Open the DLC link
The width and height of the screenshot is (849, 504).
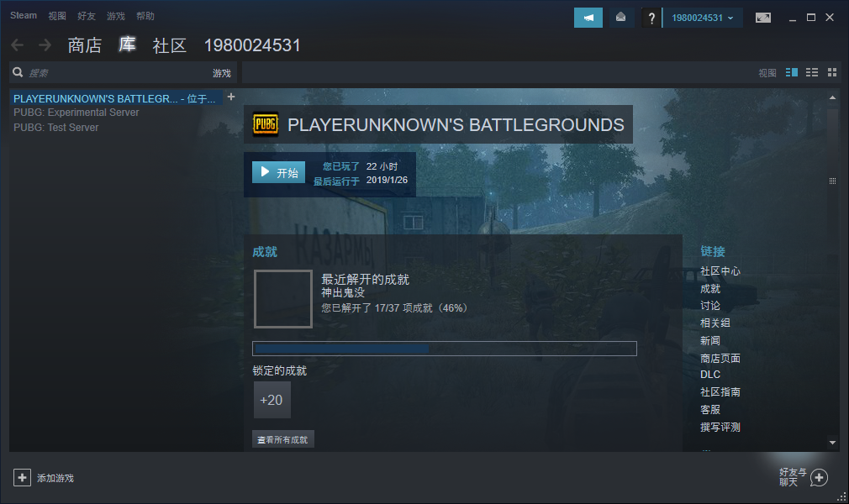710,375
